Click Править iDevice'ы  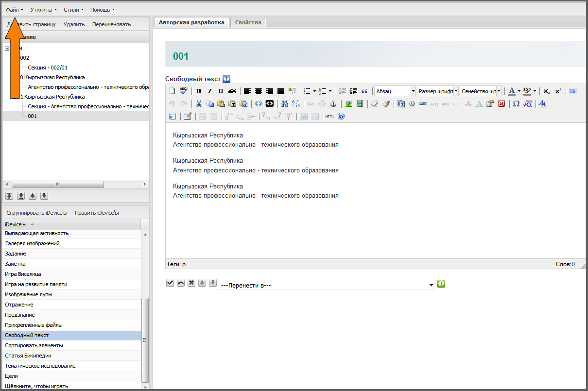tap(97, 213)
